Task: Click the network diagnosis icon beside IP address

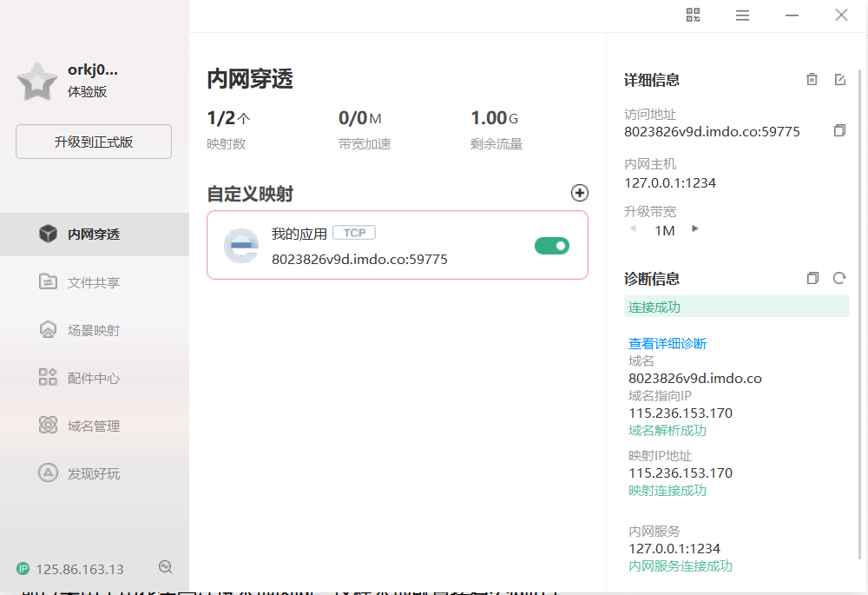Action: click(x=165, y=567)
